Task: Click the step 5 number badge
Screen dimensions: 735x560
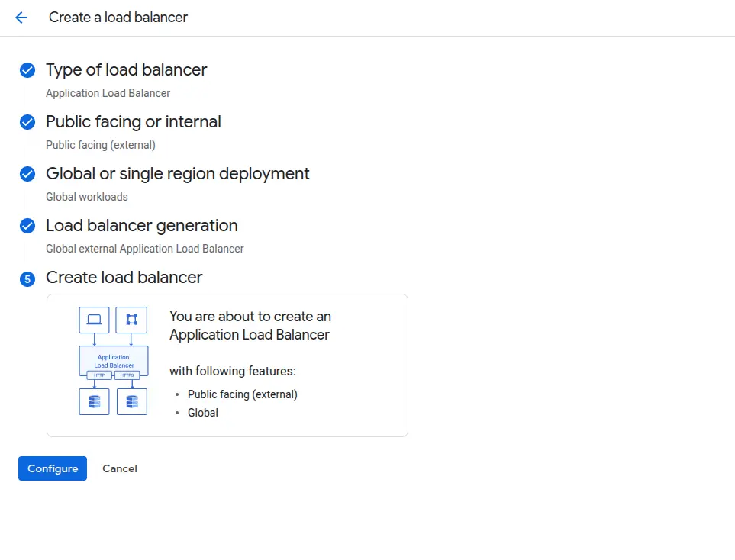Action: click(x=27, y=278)
